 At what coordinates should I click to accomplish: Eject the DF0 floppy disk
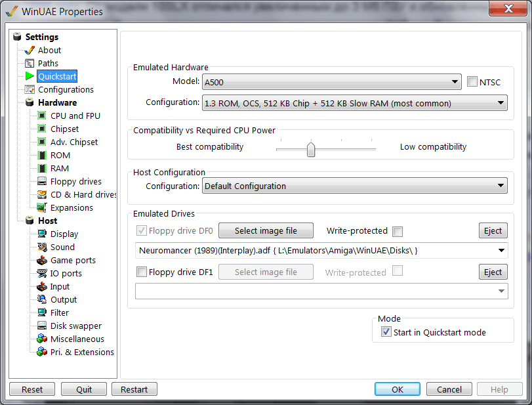pyautogui.click(x=493, y=231)
